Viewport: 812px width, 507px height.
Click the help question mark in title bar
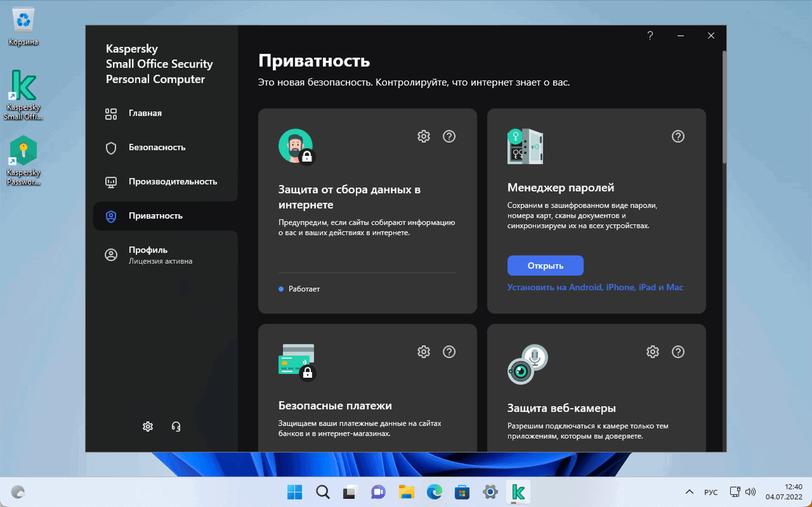pos(650,36)
